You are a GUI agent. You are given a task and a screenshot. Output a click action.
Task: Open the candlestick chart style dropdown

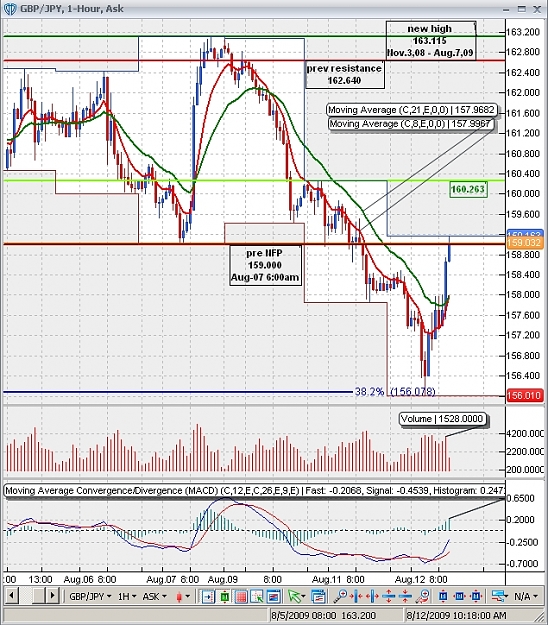183,597
